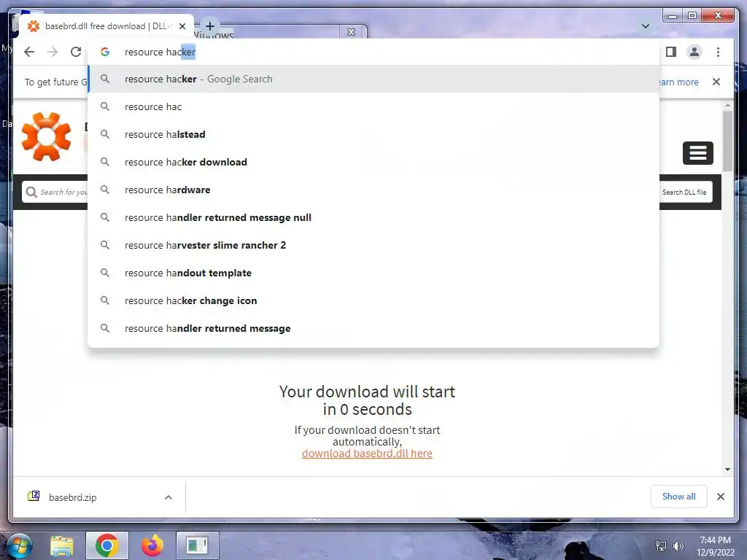Viewport: 747px width, 560px height.
Task: Select the 'resource hac' suggestion
Action: click(373, 106)
